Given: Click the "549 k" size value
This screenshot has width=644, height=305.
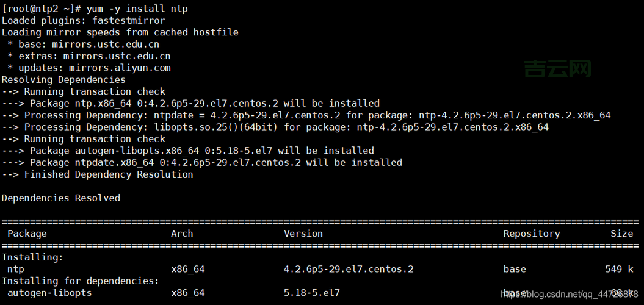Looking at the screenshot, I should pyautogui.click(x=619, y=269).
